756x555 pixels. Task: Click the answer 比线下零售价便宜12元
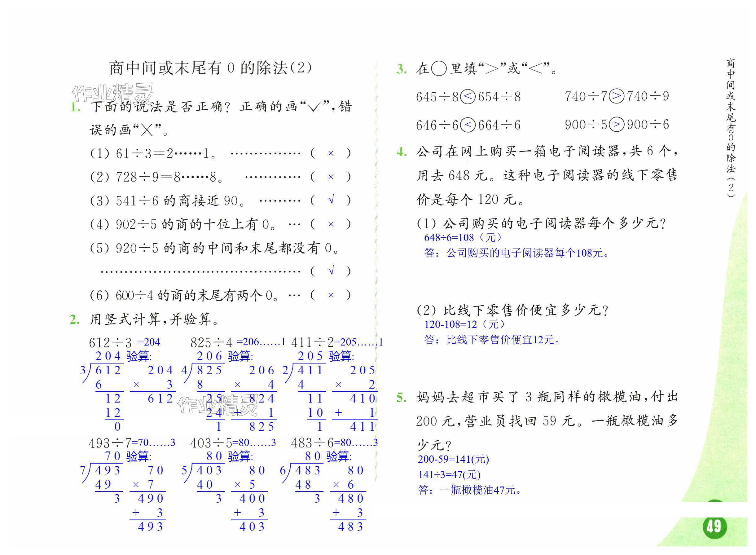click(492, 340)
